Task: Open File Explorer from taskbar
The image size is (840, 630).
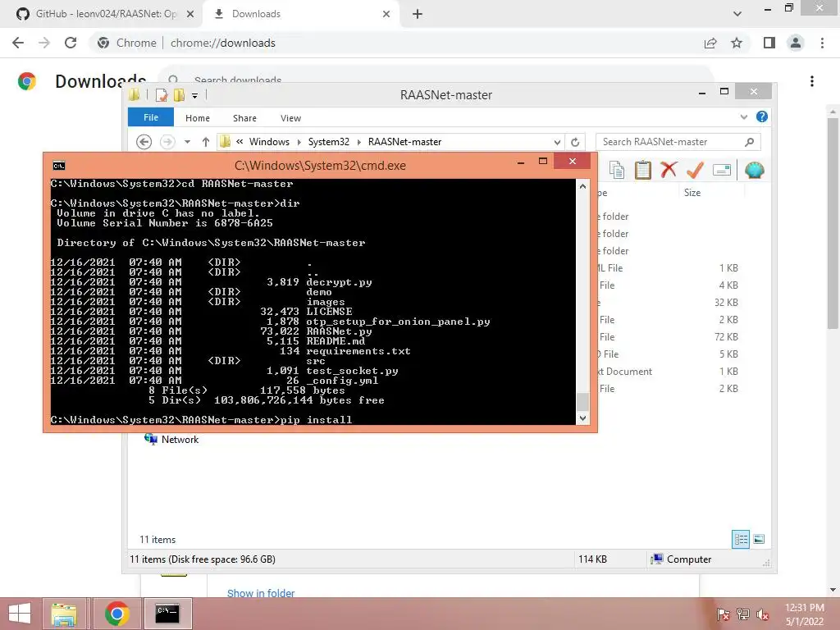Action: [x=64, y=614]
